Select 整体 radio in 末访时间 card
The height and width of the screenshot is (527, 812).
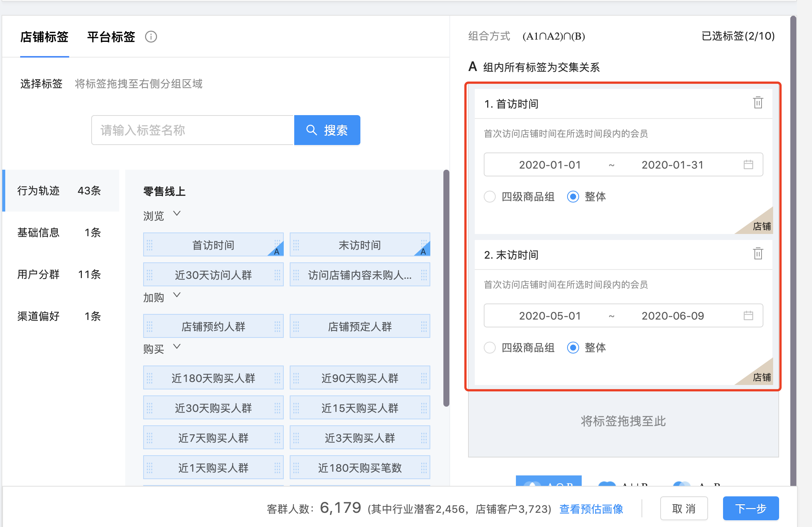click(x=573, y=348)
